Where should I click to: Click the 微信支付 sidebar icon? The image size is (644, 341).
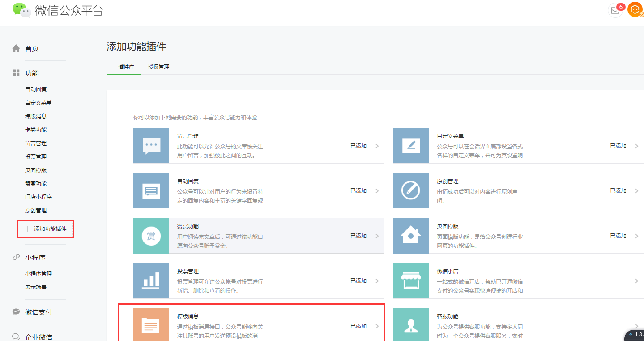point(16,312)
